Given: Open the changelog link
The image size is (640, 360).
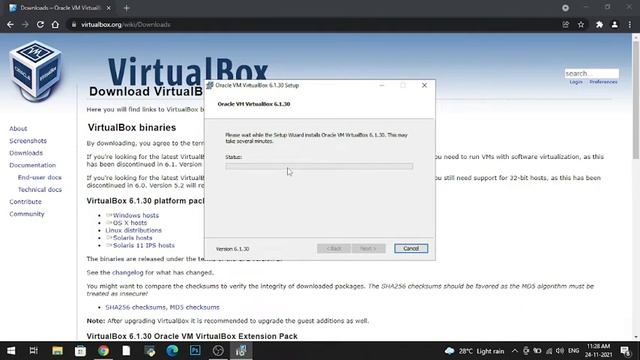Looking at the screenshot, I should [x=128, y=273].
